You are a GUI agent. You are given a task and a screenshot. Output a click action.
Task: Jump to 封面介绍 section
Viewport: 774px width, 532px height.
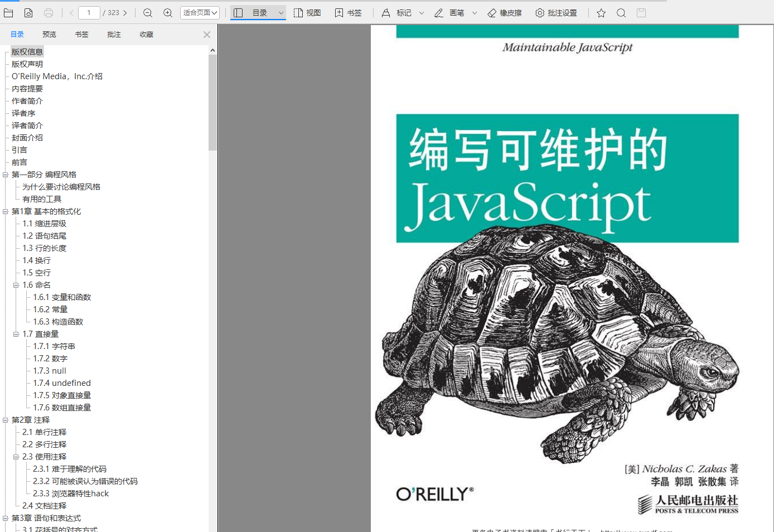point(27,138)
